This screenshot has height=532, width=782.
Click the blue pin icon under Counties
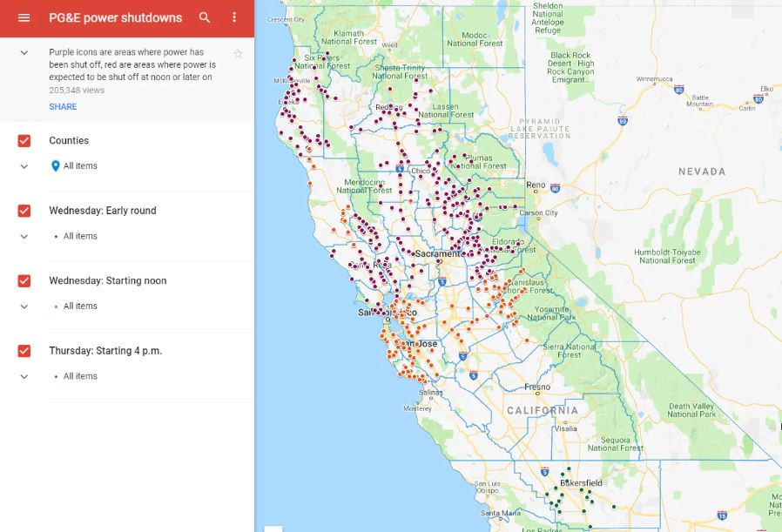click(56, 166)
